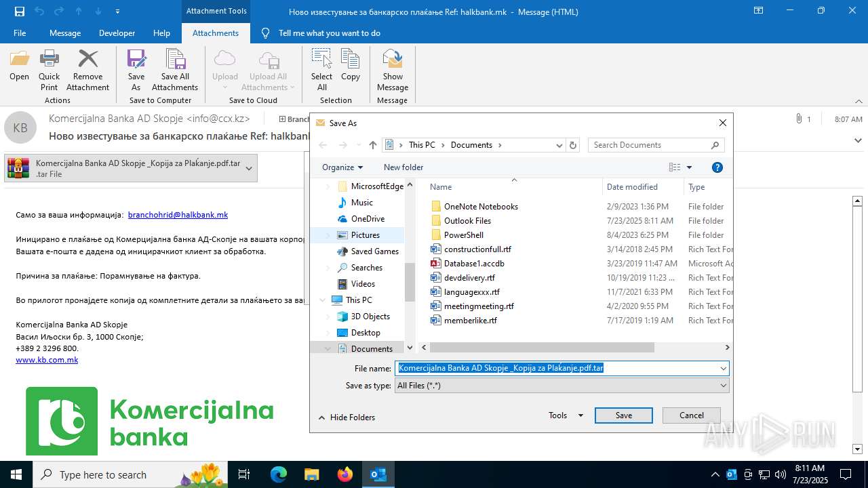868x488 pixels.
Task: Click the Outlook taskbar icon
Action: [x=378, y=474]
